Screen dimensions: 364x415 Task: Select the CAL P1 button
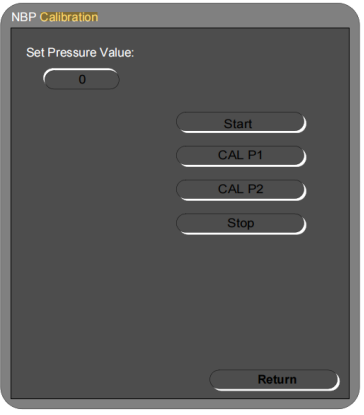(241, 156)
